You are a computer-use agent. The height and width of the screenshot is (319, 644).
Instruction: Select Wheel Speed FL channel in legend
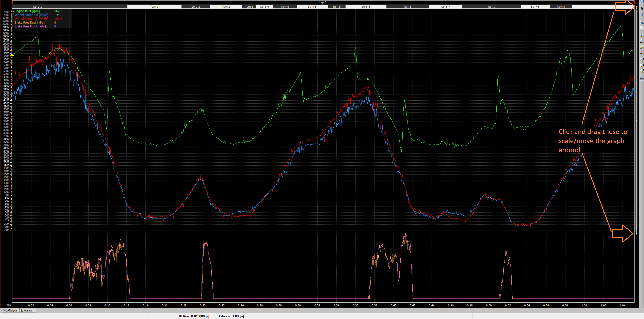31,19
